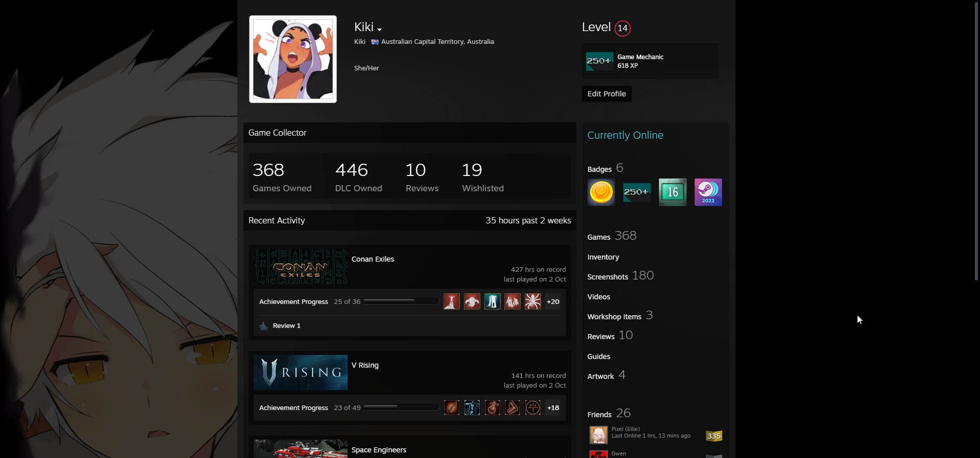The width and height of the screenshot is (980, 458).
Task: Open fourth Conan Exiles achievement icon
Action: (x=512, y=301)
